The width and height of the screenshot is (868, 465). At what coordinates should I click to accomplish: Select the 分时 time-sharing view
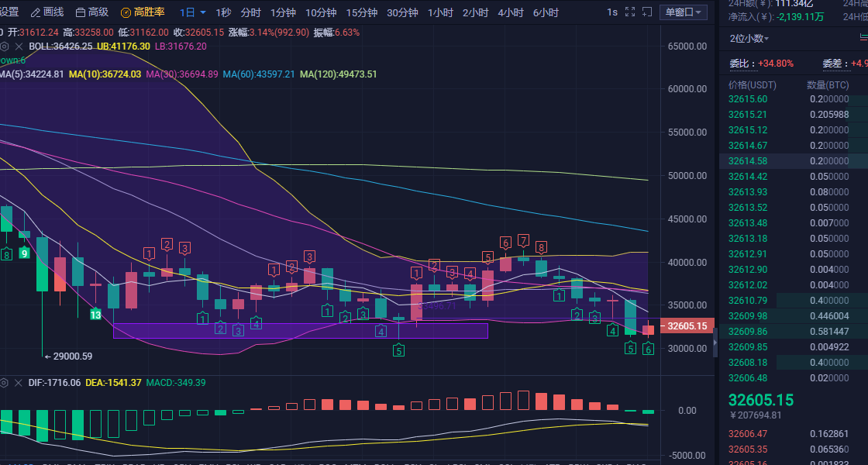(250, 12)
